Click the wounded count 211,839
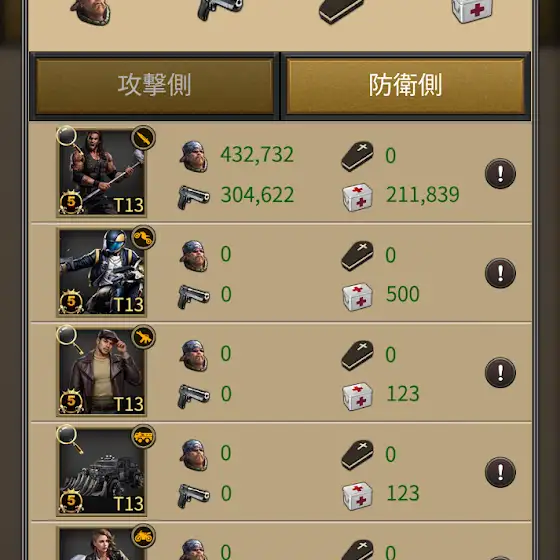 (422, 195)
